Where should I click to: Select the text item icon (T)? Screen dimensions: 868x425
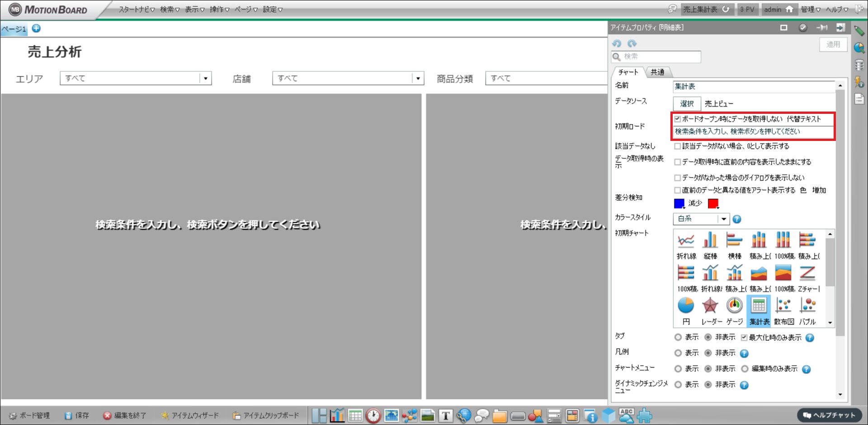tap(445, 416)
